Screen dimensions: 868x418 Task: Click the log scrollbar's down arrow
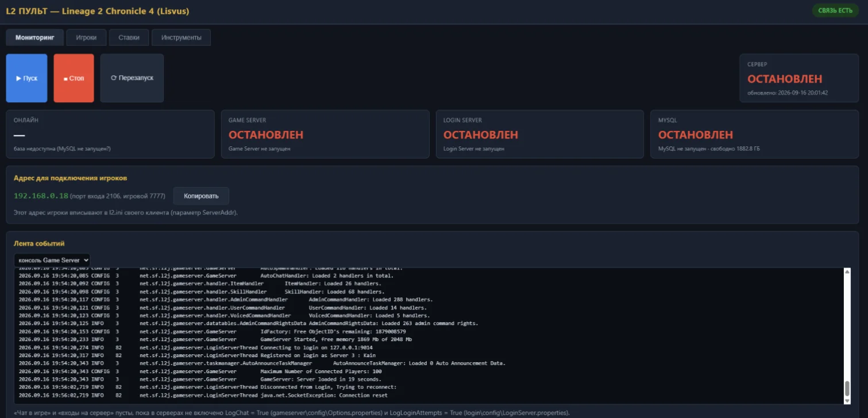coord(847,400)
